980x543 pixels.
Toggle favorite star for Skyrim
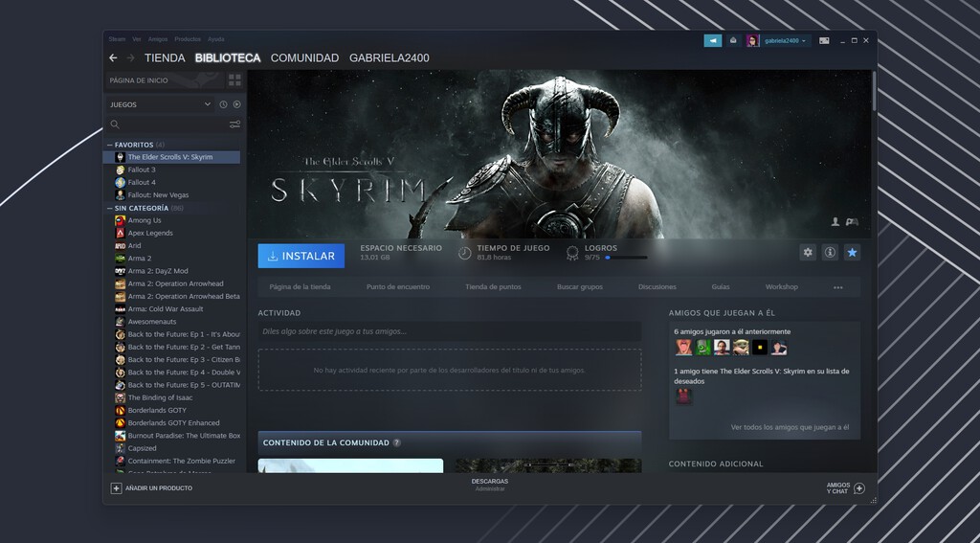pos(852,253)
